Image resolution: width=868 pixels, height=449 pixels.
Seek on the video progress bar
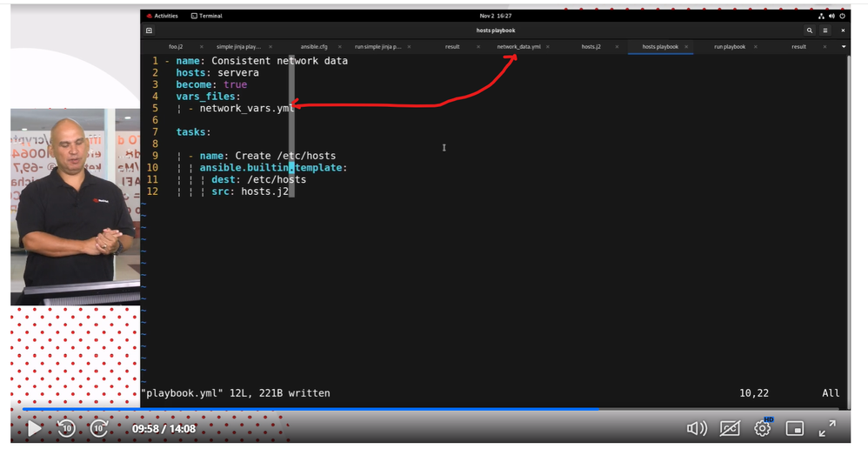point(435,409)
